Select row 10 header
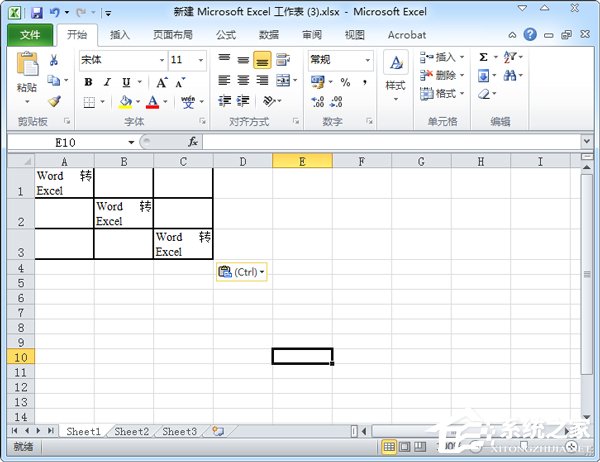The width and height of the screenshot is (600, 462). pyautogui.click(x=21, y=357)
